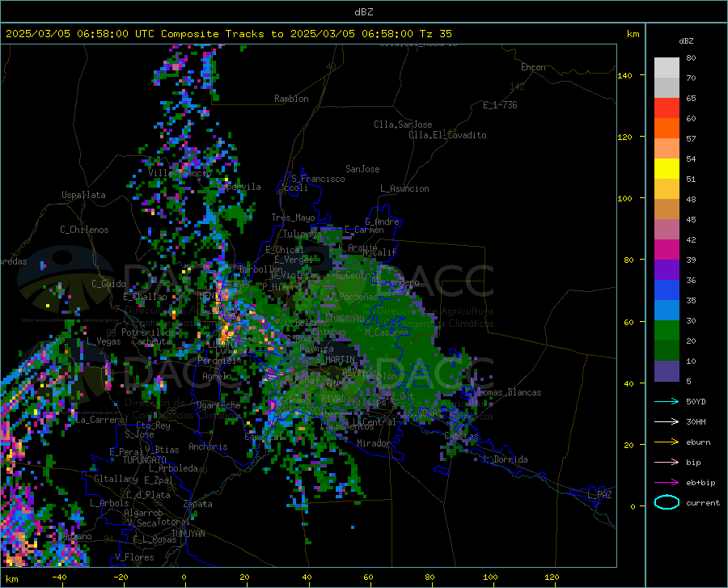Click the Ramblon map label
The height and width of the screenshot is (588, 728).
tap(291, 99)
